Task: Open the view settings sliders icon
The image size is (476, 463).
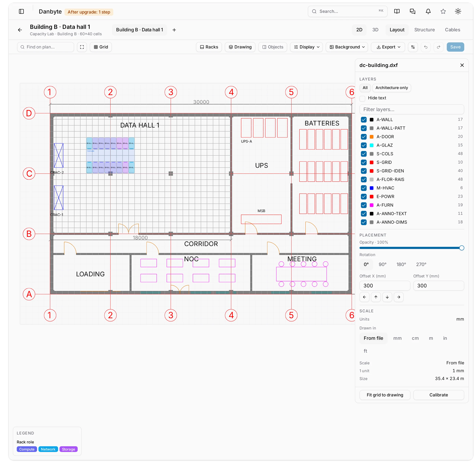Action: click(413, 47)
